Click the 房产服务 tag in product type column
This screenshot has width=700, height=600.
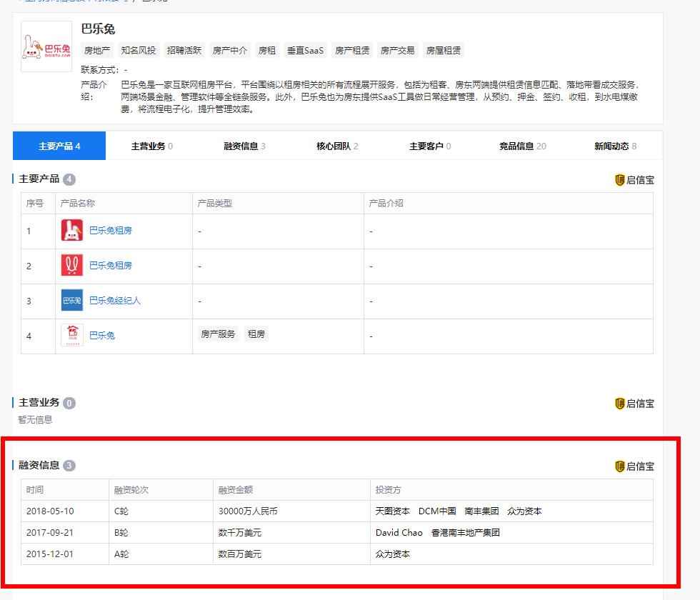pyautogui.click(x=218, y=333)
